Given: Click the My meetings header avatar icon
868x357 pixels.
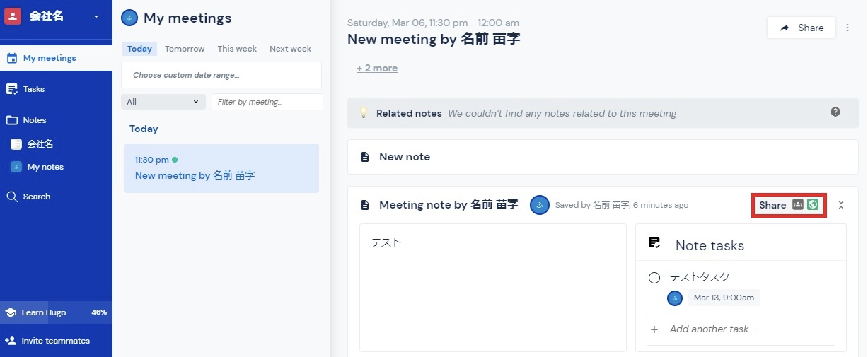Looking at the screenshot, I should click(129, 18).
